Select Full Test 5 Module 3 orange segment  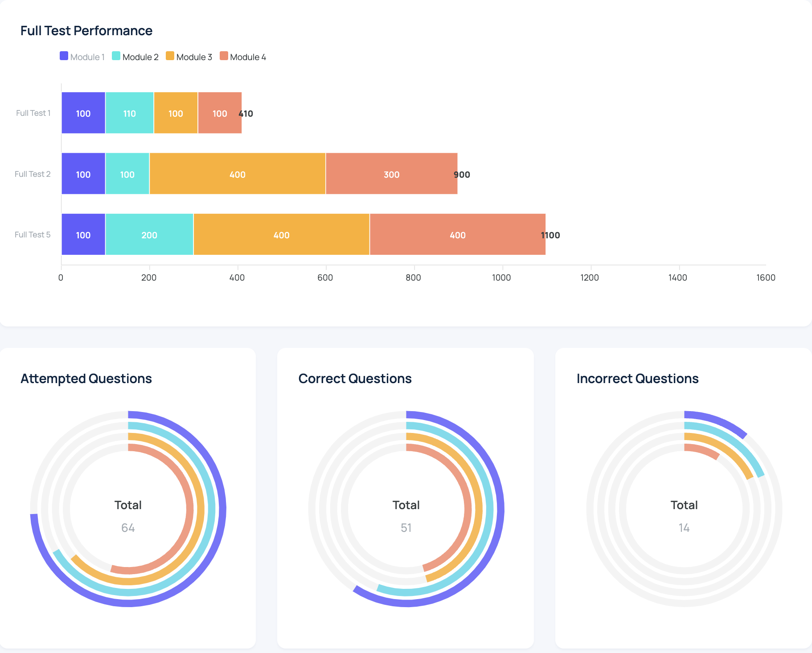click(282, 234)
